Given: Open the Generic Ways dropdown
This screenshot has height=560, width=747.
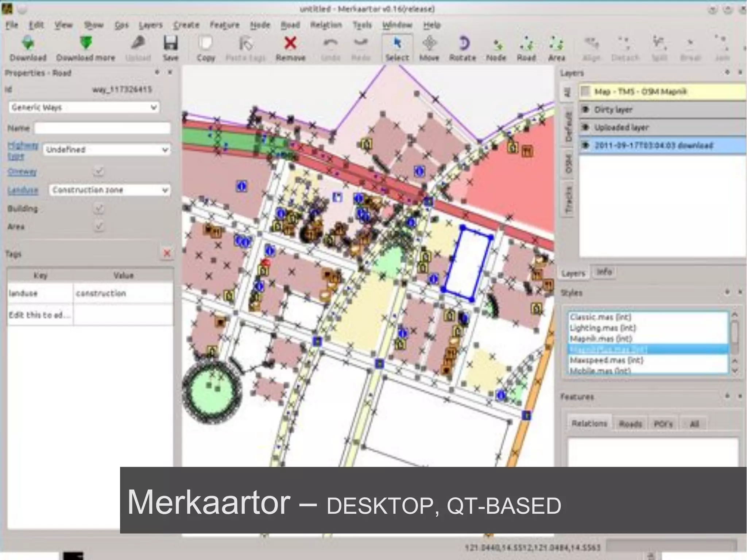Looking at the screenshot, I should click(x=84, y=107).
